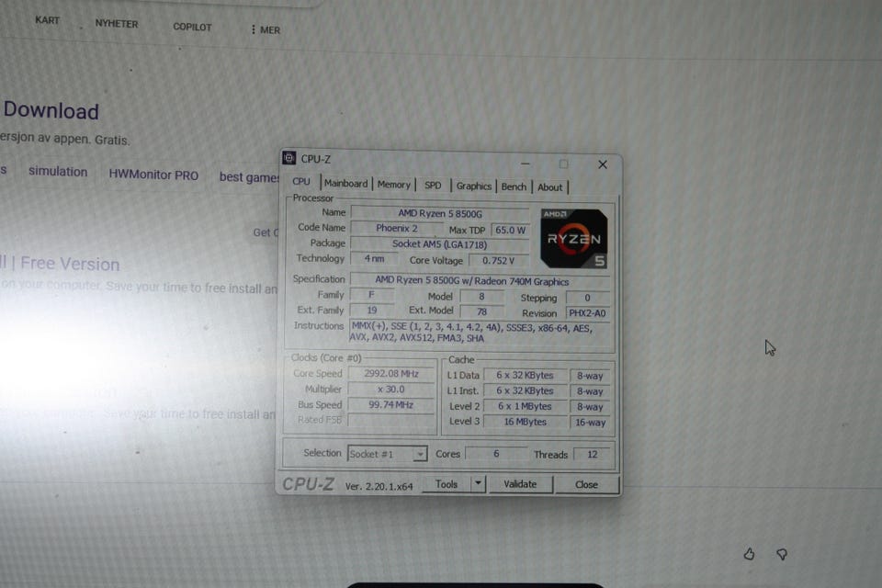
Task: Show the About tab
Action: click(x=549, y=187)
